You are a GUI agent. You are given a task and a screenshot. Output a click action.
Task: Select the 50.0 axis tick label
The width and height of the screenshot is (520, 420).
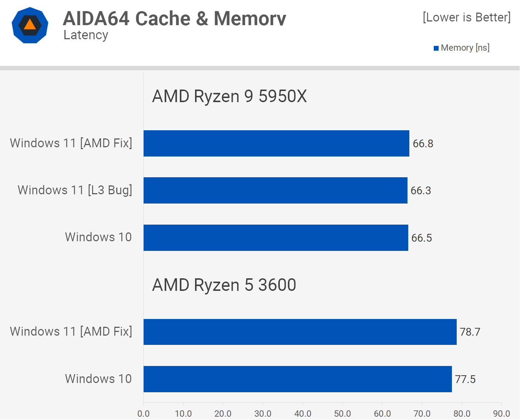[342, 413]
